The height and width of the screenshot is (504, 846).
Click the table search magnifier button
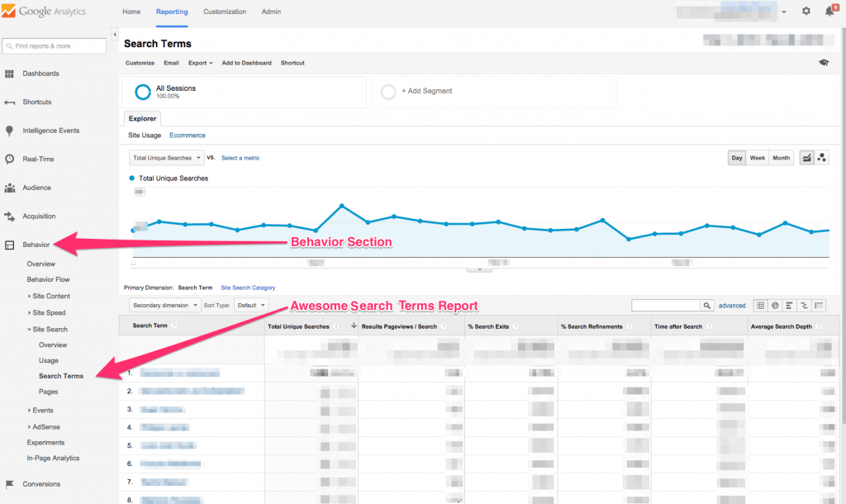(x=707, y=306)
